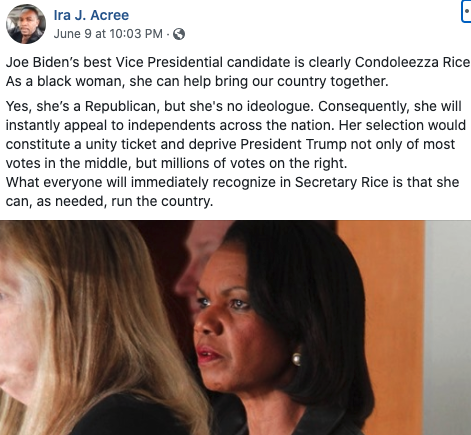Viewport: 471px width, 435px height.
Task: Click the pearl earring in the photo
Action: [296, 359]
